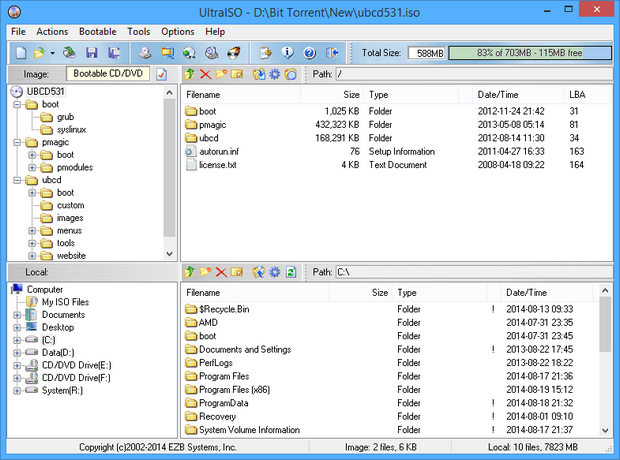620x460 pixels.
Task: Create new folder in image pane toolbar
Action: point(221,74)
